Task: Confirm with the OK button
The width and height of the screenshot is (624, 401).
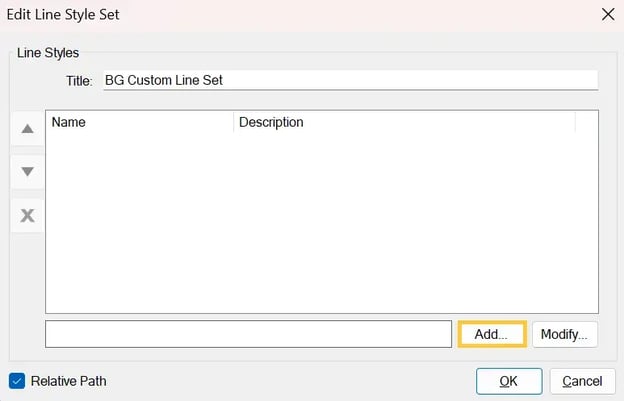Action: (x=509, y=381)
